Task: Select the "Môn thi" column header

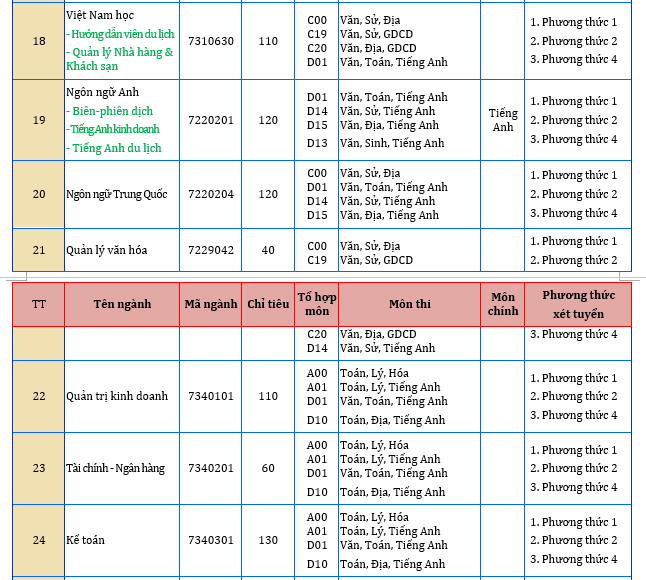Action: pos(410,304)
